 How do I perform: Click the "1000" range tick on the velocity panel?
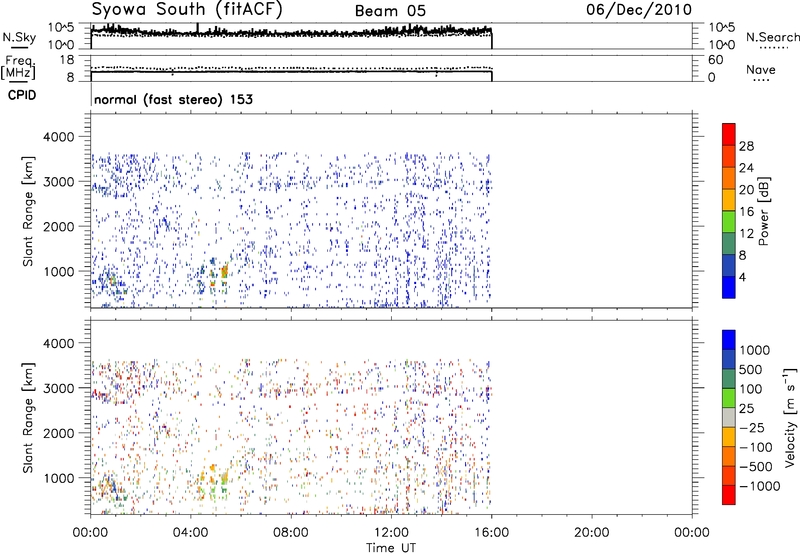click(x=59, y=478)
